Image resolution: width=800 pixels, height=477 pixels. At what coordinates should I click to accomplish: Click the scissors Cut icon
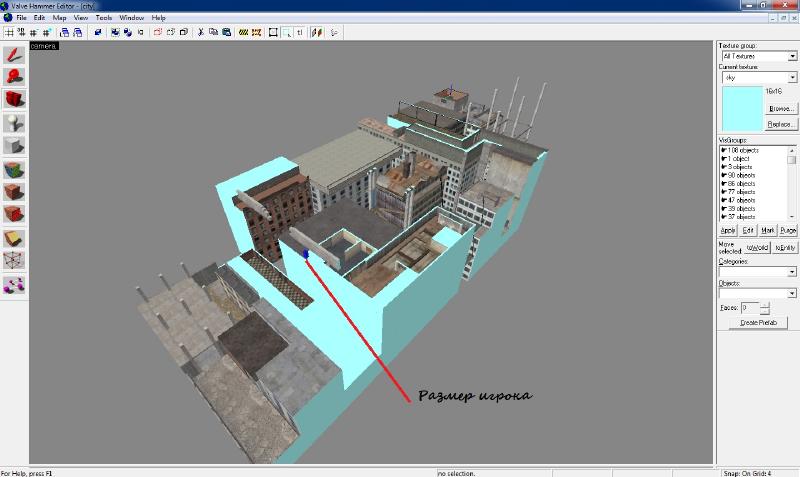tap(200, 32)
